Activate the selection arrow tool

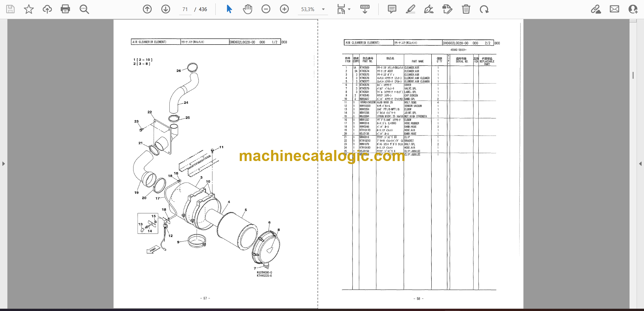[229, 9]
